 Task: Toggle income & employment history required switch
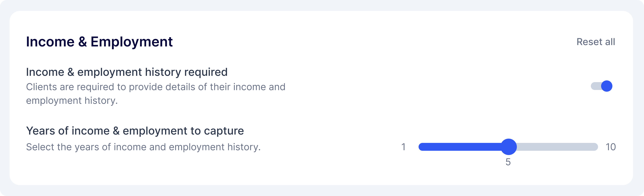(x=601, y=86)
